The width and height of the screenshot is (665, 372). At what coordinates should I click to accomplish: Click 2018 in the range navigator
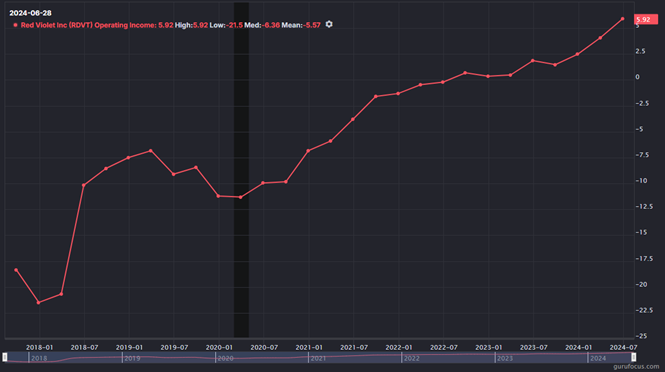click(x=39, y=358)
